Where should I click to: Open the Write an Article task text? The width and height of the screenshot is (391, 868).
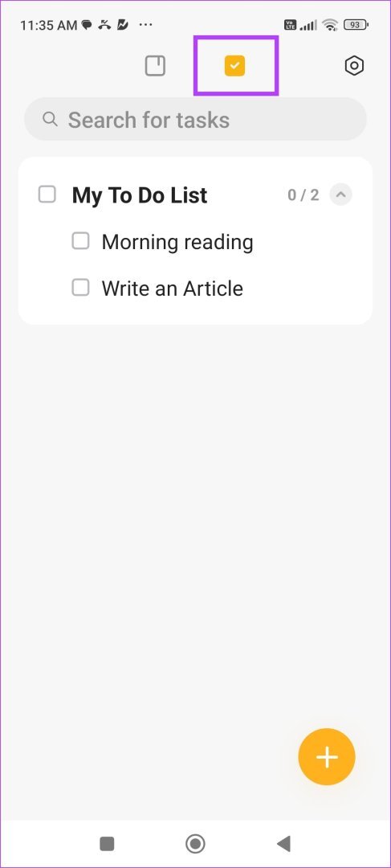pos(173,289)
